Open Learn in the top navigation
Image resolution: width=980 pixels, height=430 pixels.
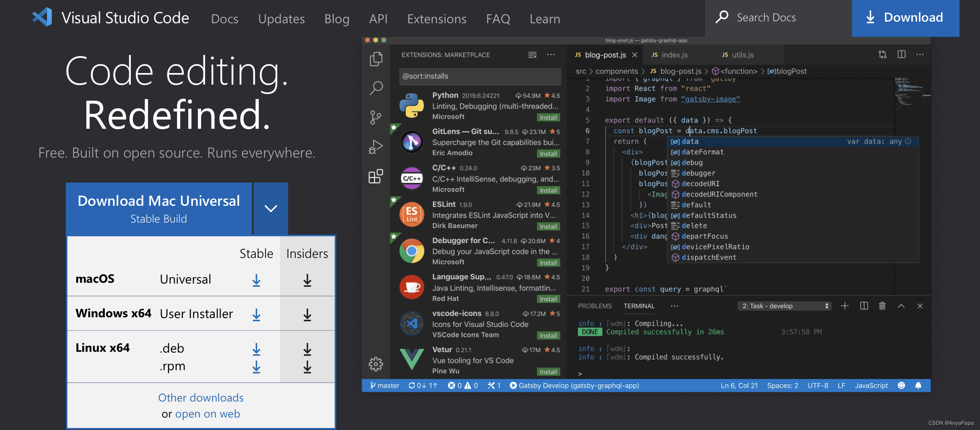[x=545, y=18]
